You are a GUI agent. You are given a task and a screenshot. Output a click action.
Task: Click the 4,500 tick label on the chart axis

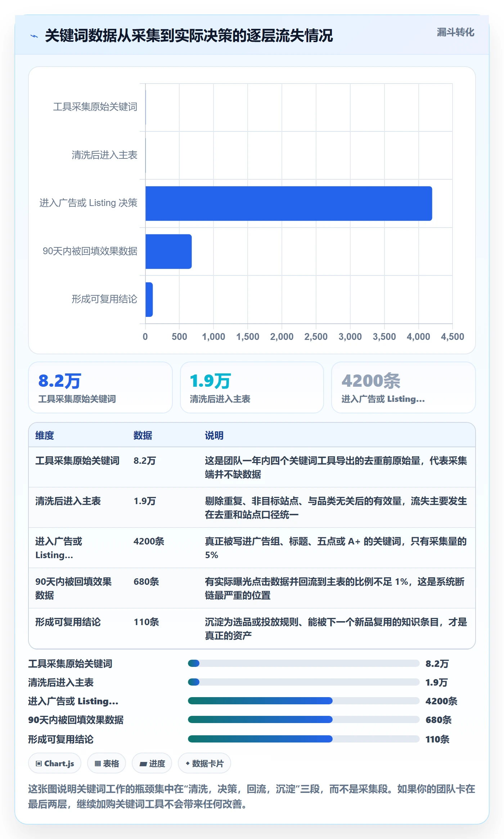click(x=453, y=337)
